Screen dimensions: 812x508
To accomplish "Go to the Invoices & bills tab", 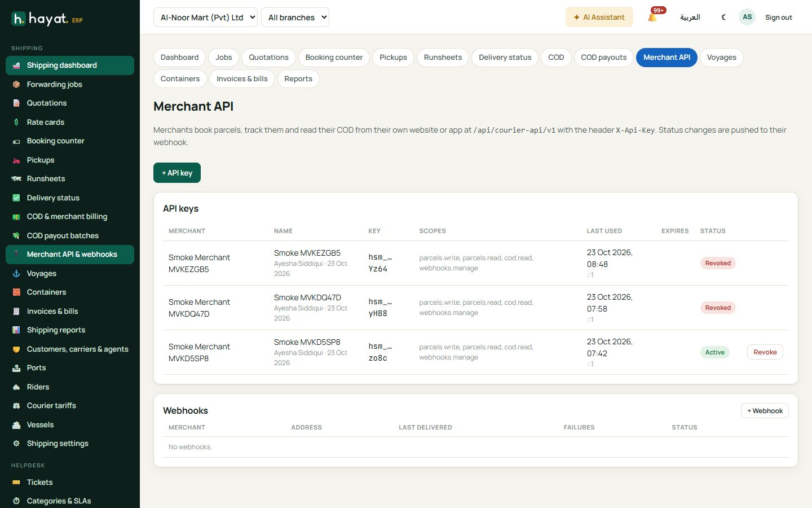I will tap(242, 79).
